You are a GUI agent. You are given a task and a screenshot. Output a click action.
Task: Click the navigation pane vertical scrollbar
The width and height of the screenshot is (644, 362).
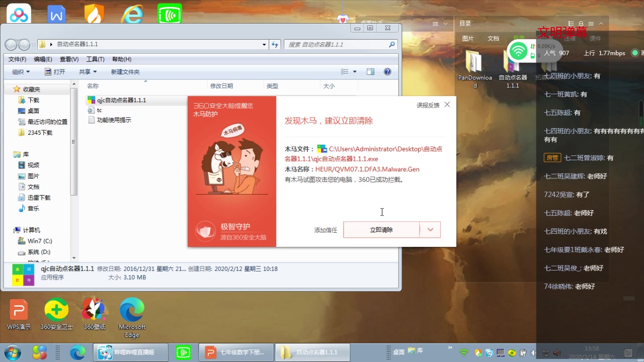coord(74,141)
